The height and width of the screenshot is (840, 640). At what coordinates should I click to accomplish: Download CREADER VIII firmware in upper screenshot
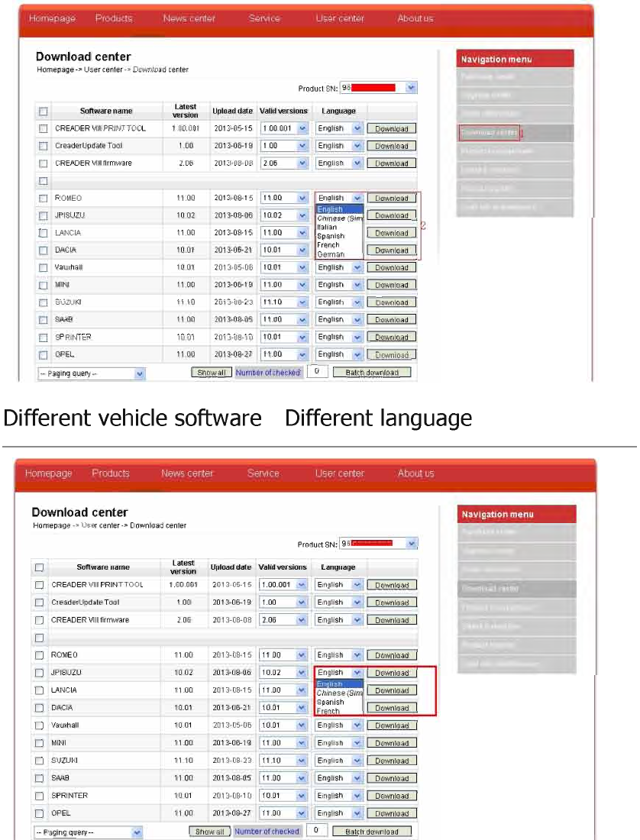(392, 163)
